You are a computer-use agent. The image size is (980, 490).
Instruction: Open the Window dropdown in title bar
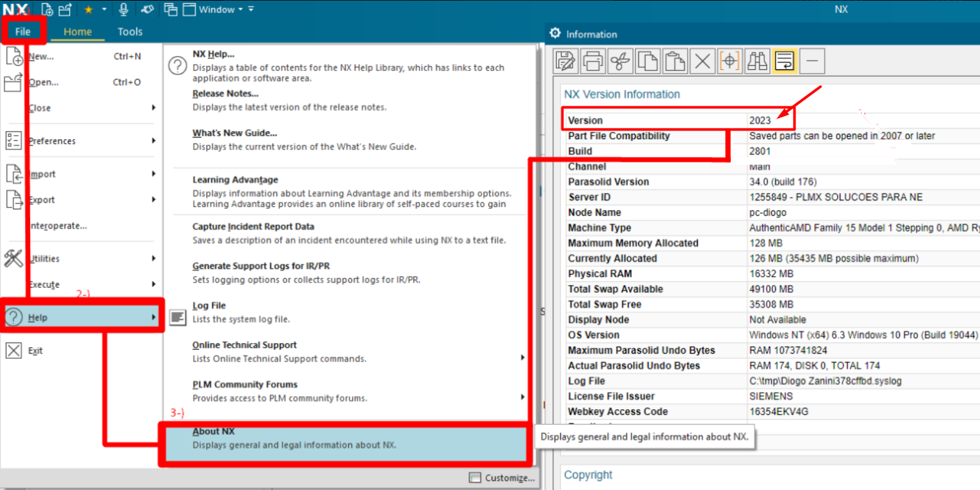coord(220,10)
